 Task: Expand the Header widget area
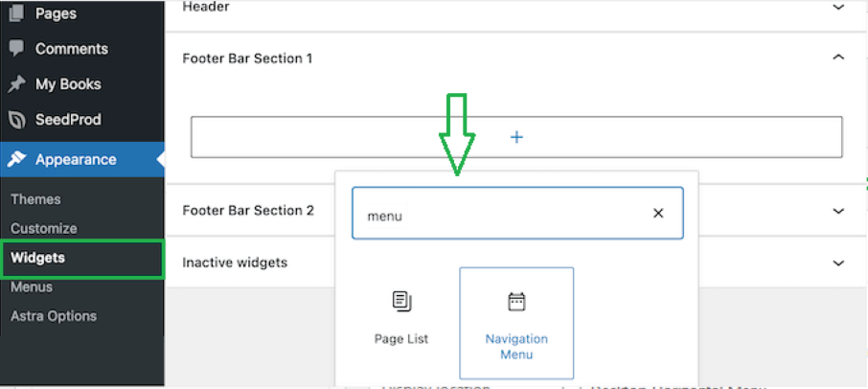[x=838, y=7]
